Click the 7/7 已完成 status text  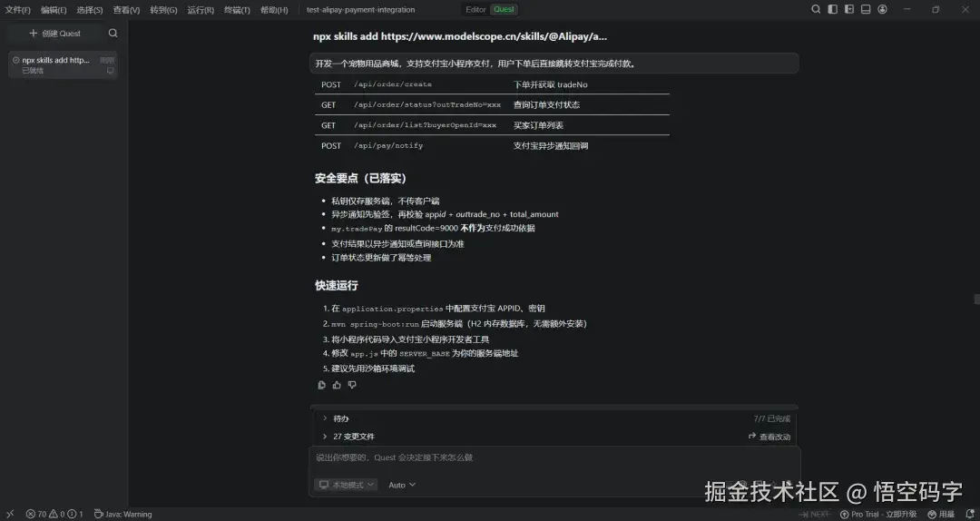click(x=772, y=418)
